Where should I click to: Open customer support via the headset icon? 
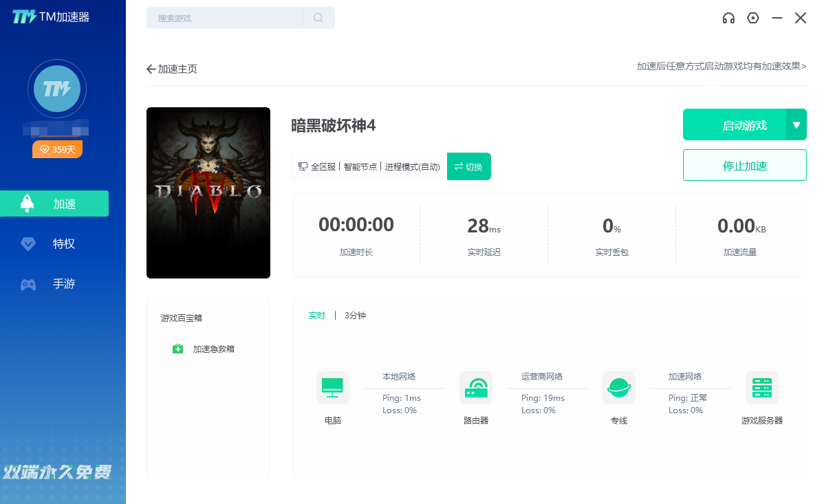point(728,19)
